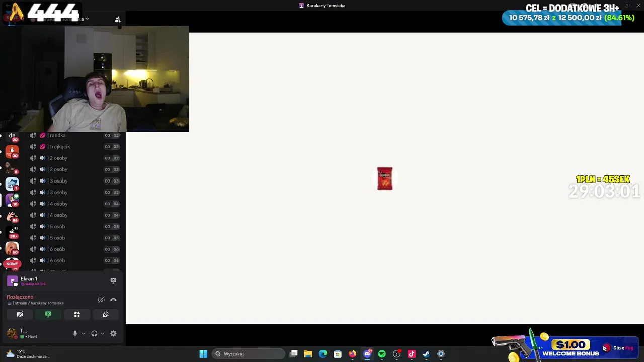This screenshot has width=644, height=362.
Task: Open Microsoft Store from the taskbar
Action: pyautogui.click(x=338, y=354)
